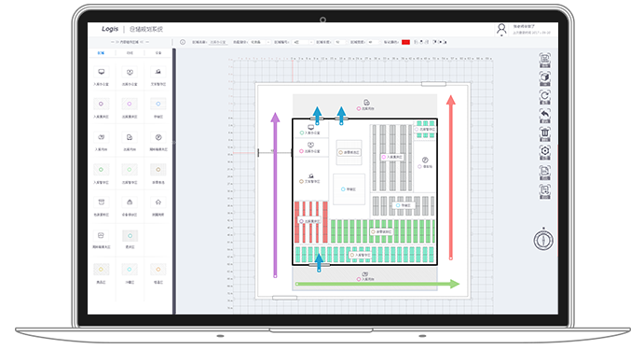The width and height of the screenshot is (644, 349).
Task: Open the gear settings icon in right toolbar
Action: tap(544, 152)
